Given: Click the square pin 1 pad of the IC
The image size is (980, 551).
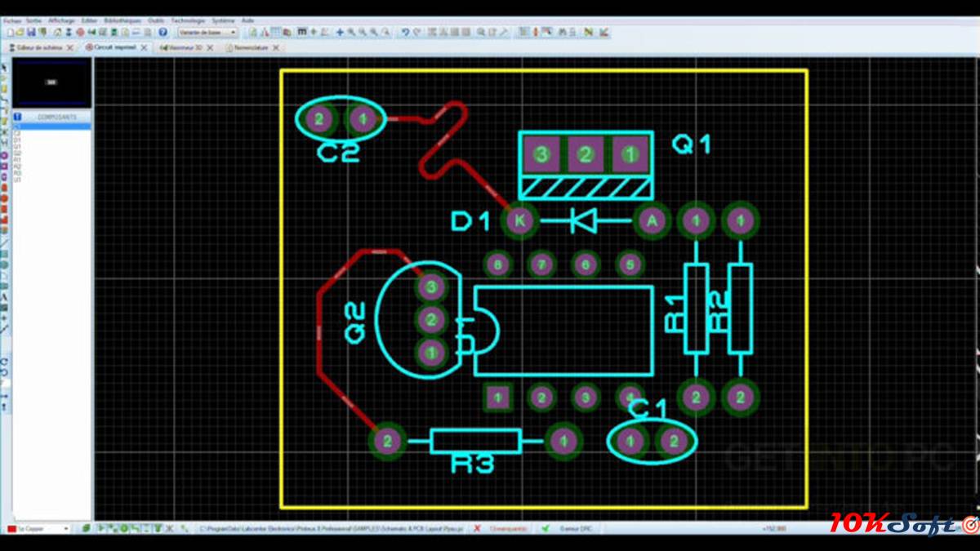Looking at the screenshot, I should click(x=497, y=398).
